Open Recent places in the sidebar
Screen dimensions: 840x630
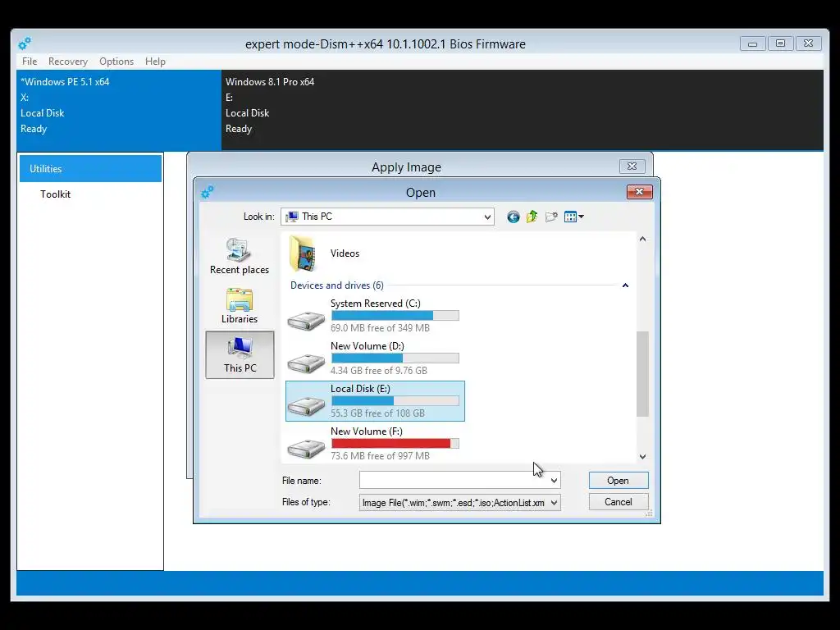[240, 257]
